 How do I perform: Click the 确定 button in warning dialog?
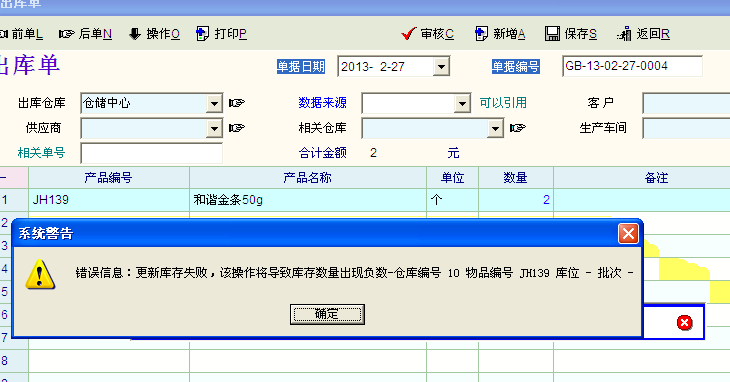(x=327, y=314)
